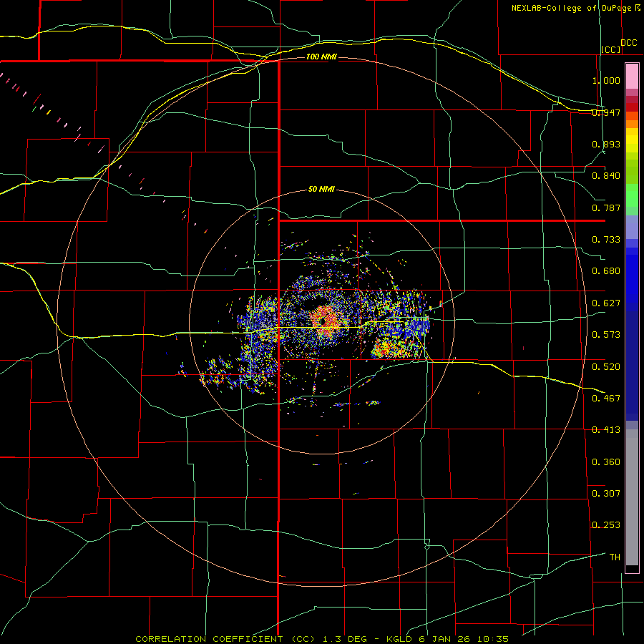Click the 0.360 scale value
The image size is (644, 644).
(606, 462)
